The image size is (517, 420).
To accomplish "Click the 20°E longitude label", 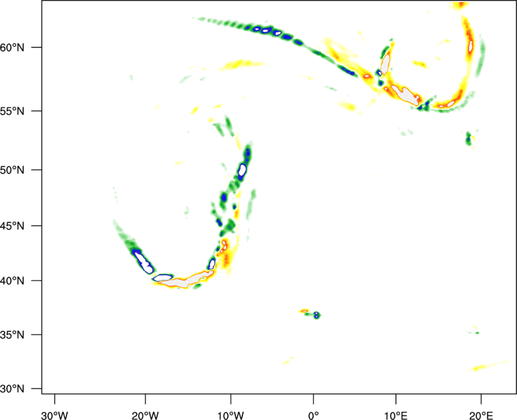I will coord(481,415).
